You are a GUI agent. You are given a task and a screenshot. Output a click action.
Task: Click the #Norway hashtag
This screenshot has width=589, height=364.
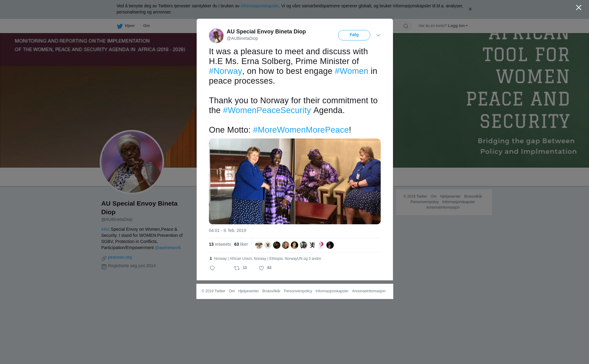tap(225, 71)
